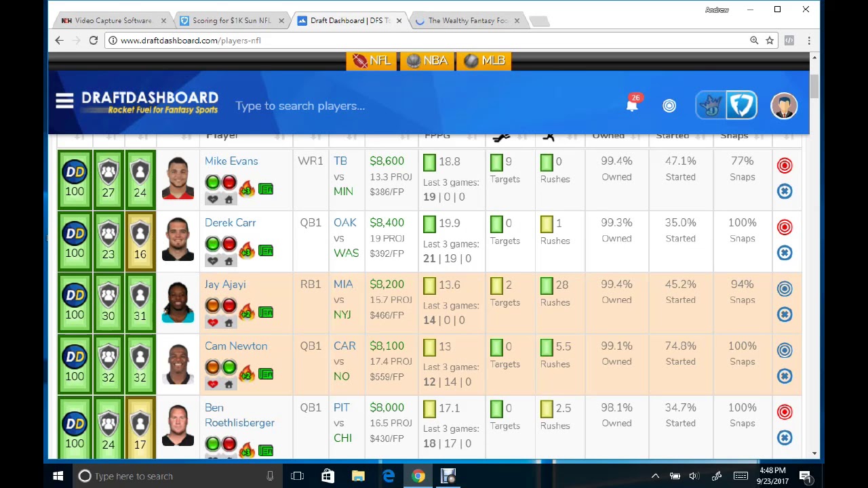
Task: Toggle target on Cam Newton row
Action: [x=785, y=350]
